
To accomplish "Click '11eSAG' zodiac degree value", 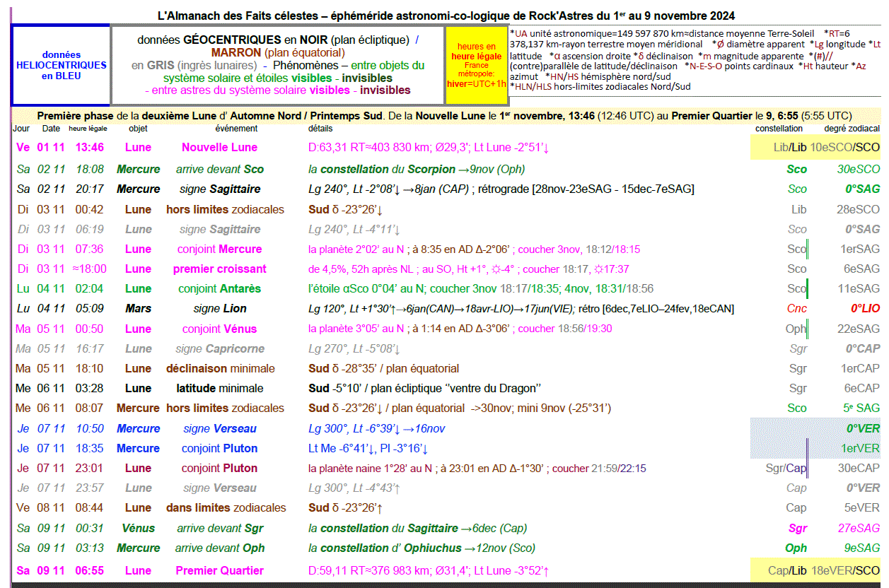I will pyautogui.click(x=859, y=289).
